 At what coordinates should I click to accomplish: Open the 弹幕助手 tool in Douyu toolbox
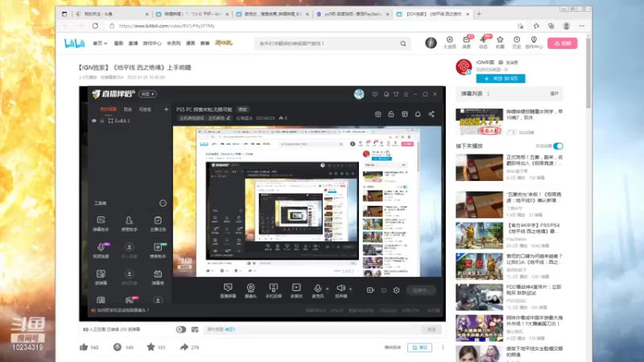[101, 224]
